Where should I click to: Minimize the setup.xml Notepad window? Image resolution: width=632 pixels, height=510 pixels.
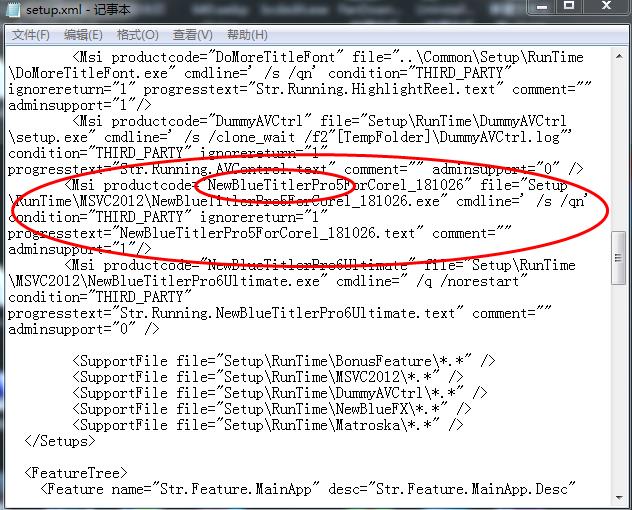pos(542,6)
